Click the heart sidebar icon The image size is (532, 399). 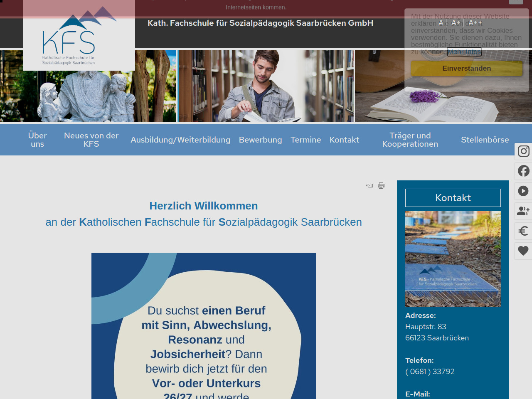523,251
